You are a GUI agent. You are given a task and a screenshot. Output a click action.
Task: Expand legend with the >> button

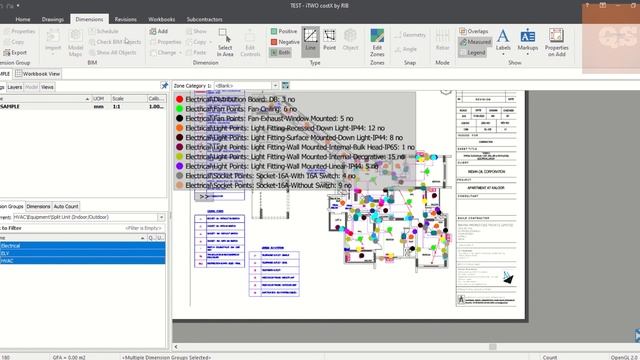pos(204,196)
